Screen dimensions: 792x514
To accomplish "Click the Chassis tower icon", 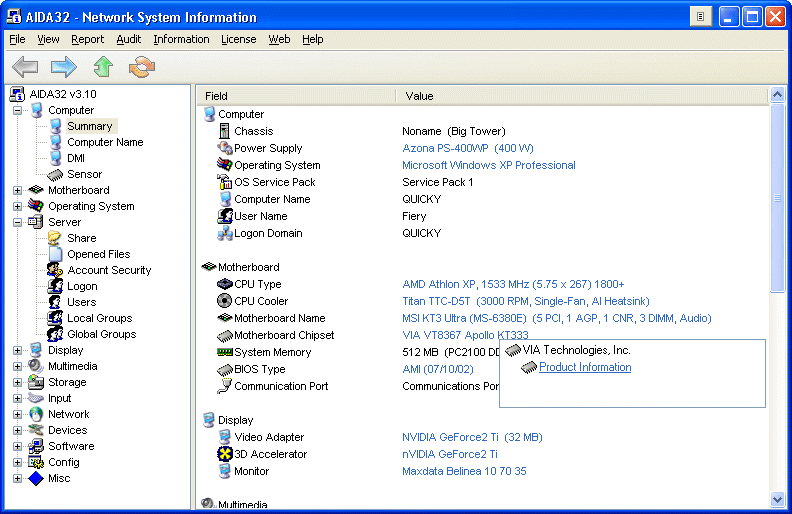I will pos(224,131).
